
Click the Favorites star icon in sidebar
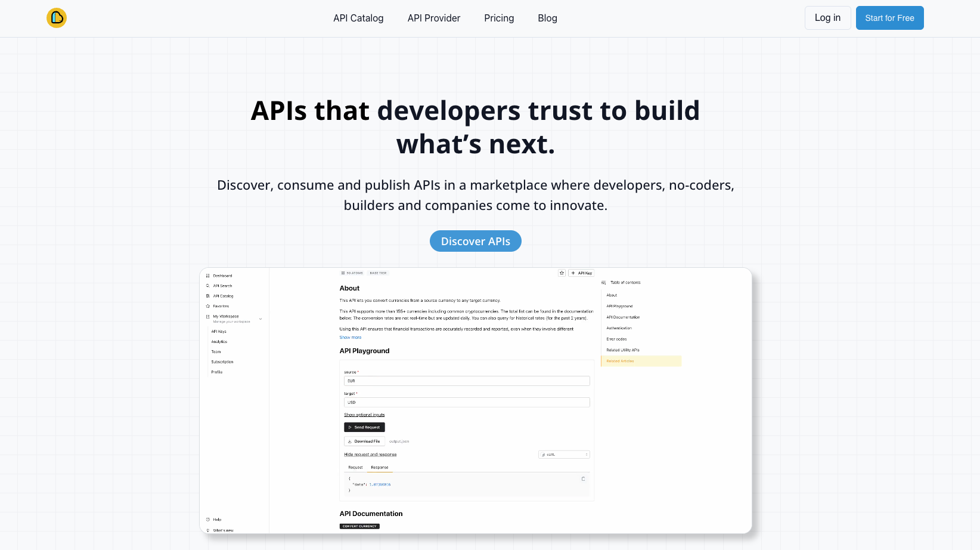(209, 306)
